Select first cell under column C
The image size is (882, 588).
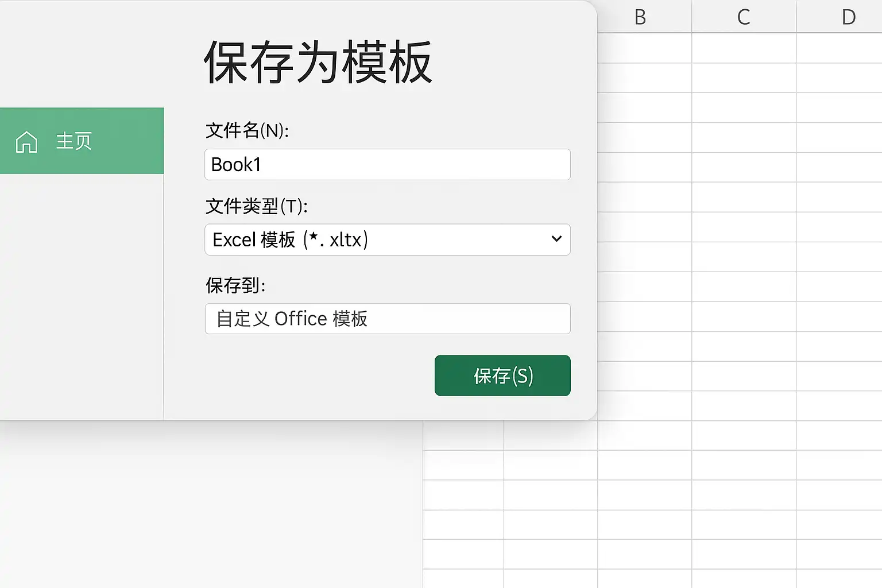(x=744, y=48)
